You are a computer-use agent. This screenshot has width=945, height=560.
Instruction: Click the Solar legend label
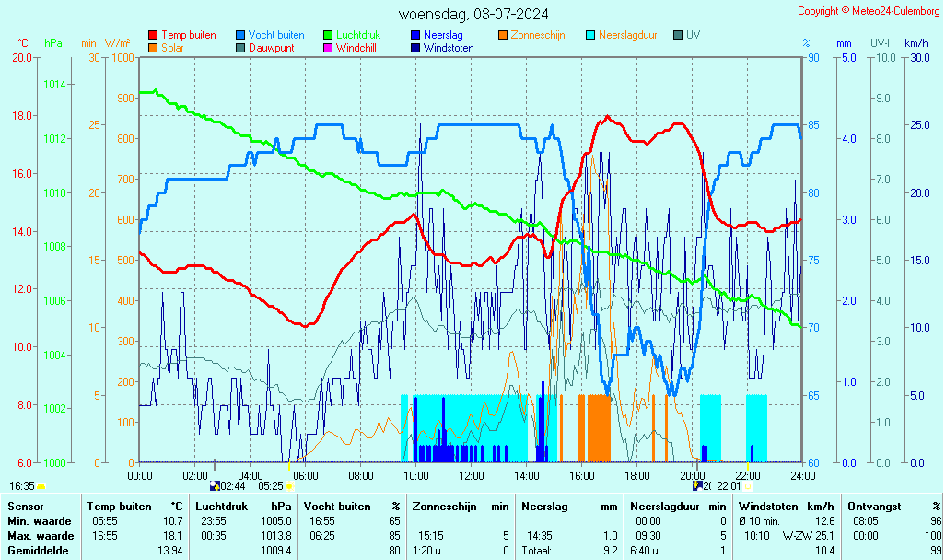(x=172, y=48)
